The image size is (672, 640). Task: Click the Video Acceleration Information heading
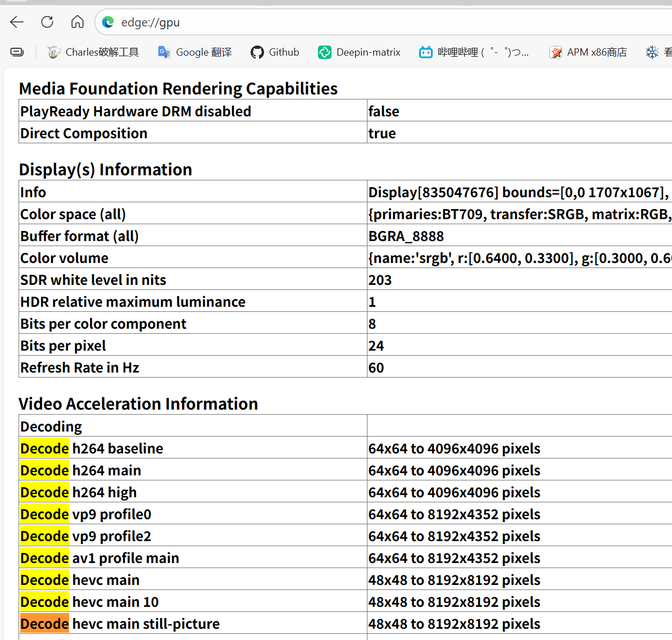(138, 403)
